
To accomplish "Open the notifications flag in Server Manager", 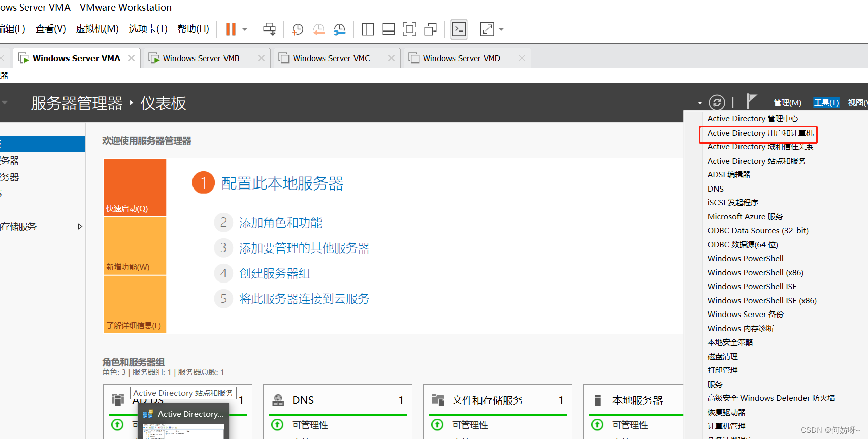I will point(752,101).
